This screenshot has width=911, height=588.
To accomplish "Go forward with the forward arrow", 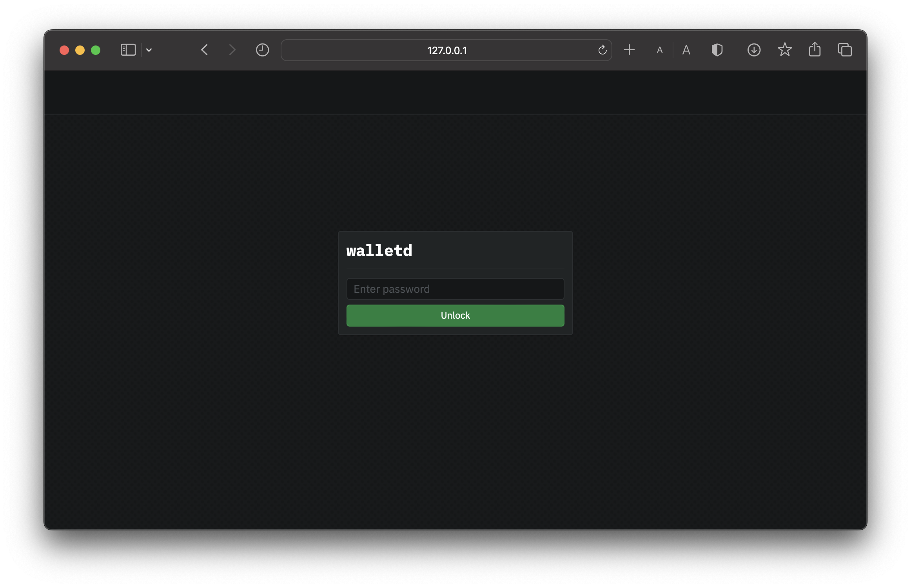I will pyautogui.click(x=232, y=50).
